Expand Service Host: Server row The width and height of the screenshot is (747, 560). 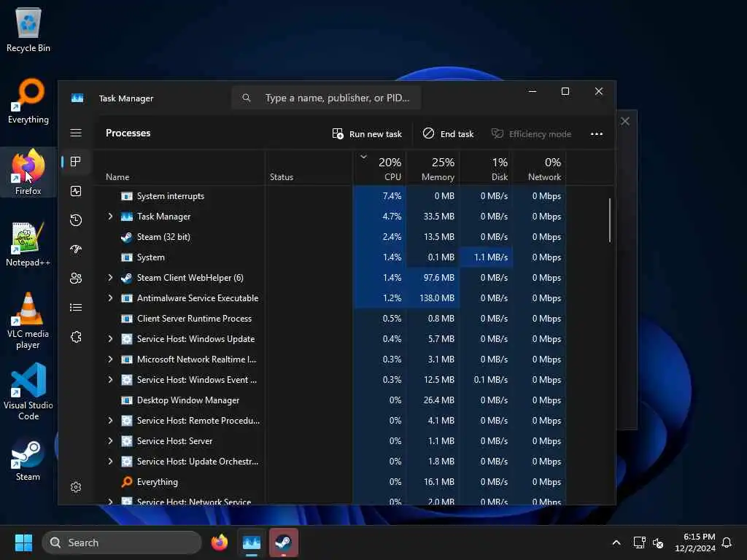pos(111,441)
